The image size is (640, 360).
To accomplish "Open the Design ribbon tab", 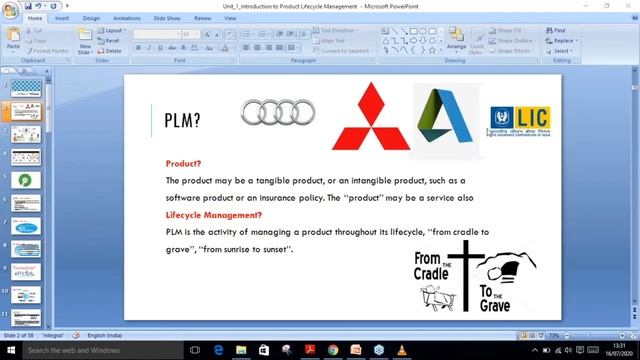I will (91, 18).
